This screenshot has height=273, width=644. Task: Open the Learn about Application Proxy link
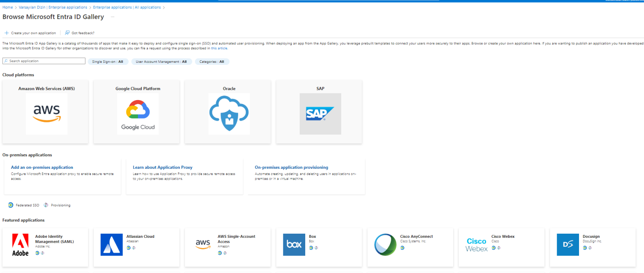click(x=162, y=167)
